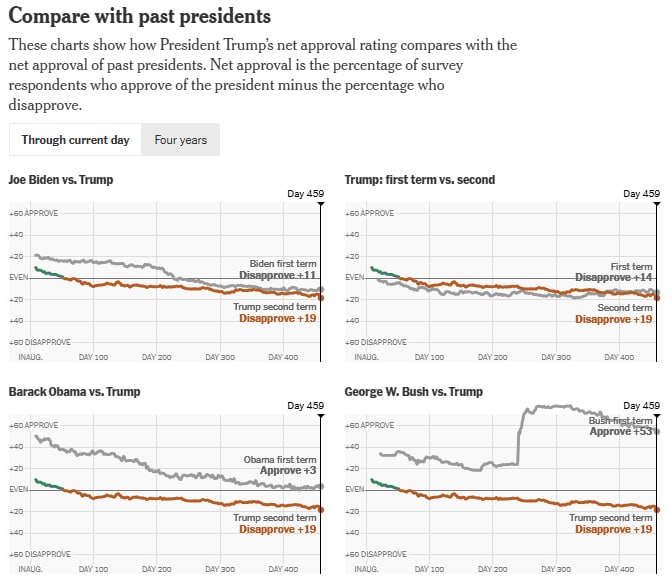Select the Through current day tab

(75, 140)
